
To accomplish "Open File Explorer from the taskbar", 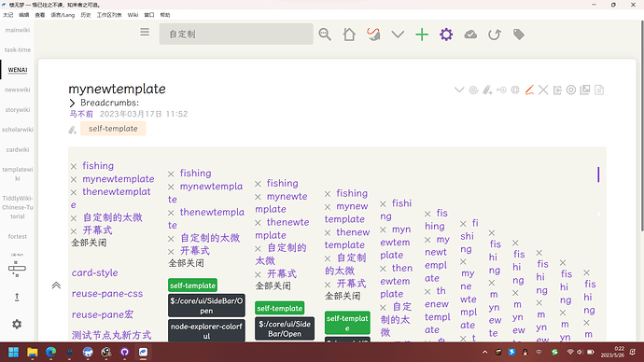I will [x=32, y=352].
